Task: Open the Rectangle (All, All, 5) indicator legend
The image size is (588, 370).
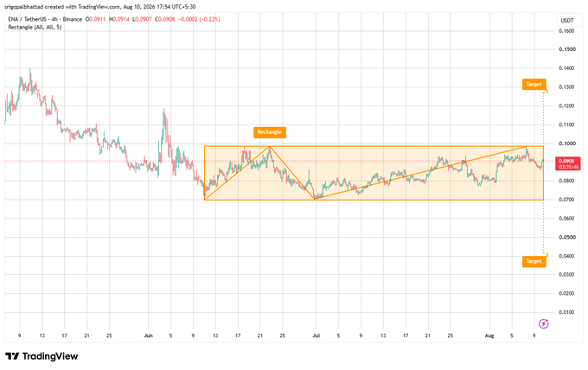Action: (35, 28)
